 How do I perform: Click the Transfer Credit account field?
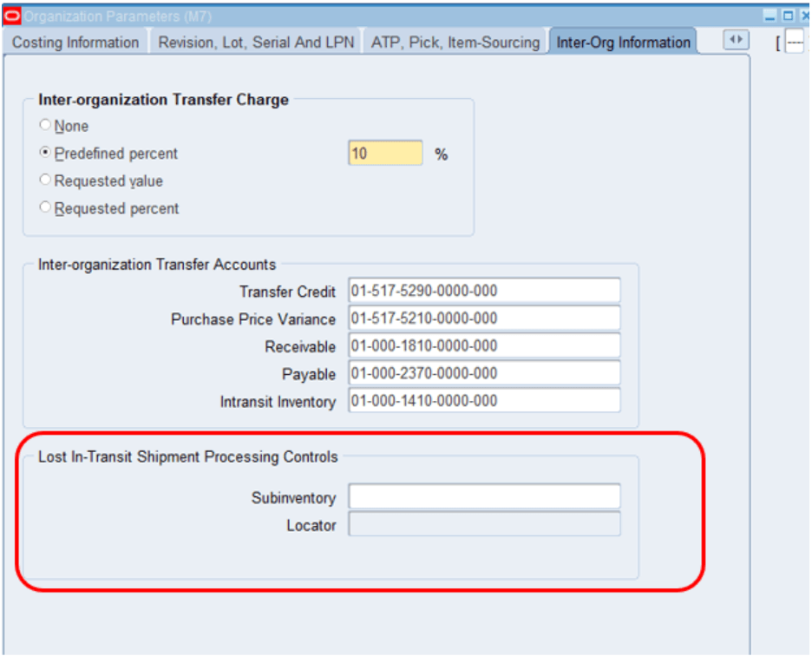click(483, 291)
